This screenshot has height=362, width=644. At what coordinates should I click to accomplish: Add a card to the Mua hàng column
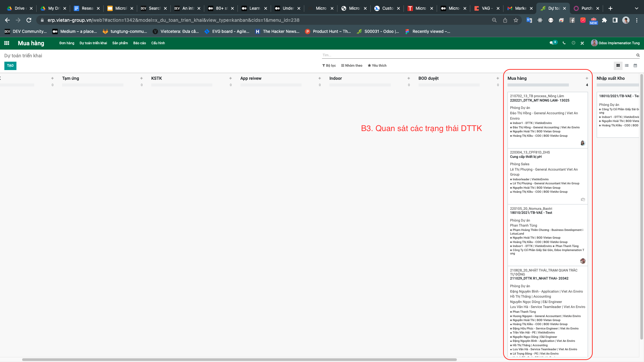587,78
